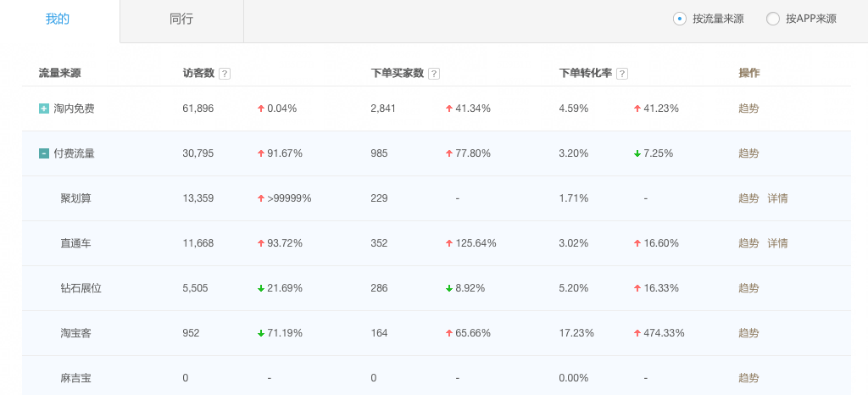The height and width of the screenshot is (395, 868).
Task: Click the conversion rate 17.23%
Action: (576, 334)
